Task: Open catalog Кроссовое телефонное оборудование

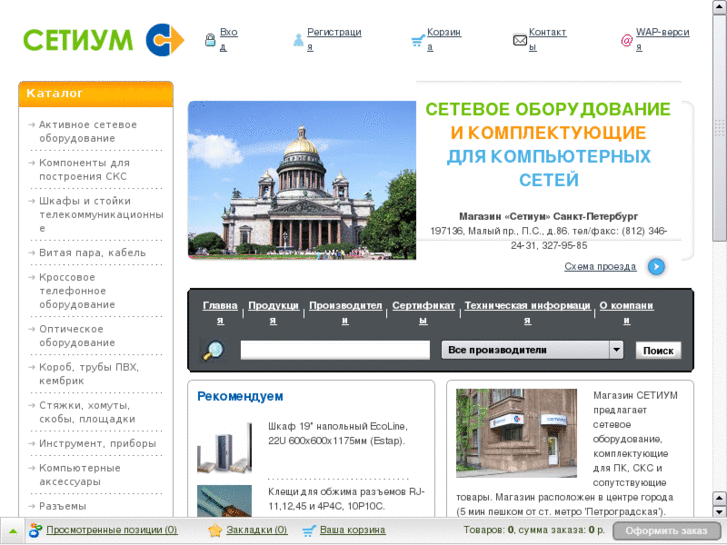Action: tap(77, 291)
